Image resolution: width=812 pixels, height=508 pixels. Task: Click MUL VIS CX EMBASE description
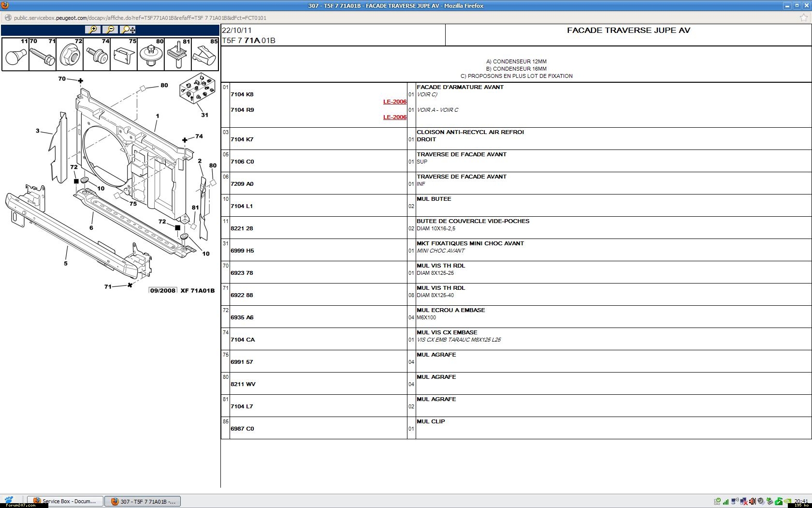point(447,332)
